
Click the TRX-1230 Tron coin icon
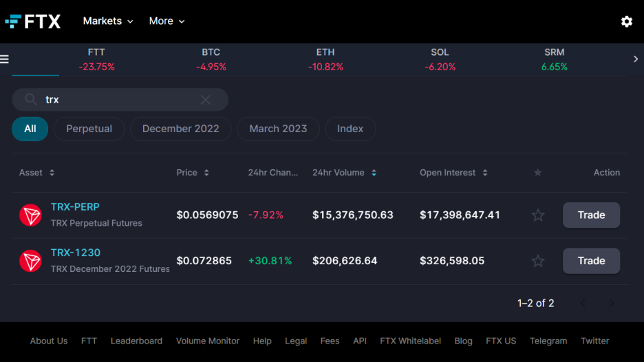click(30, 261)
